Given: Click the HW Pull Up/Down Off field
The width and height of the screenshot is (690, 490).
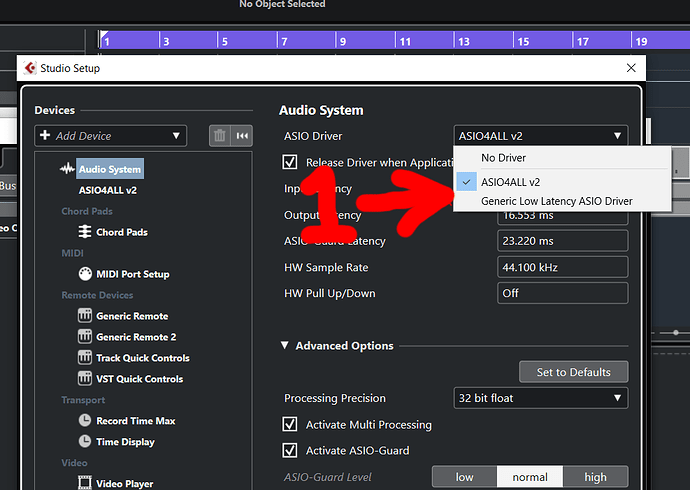Looking at the screenshot, I should coord(562,293).
